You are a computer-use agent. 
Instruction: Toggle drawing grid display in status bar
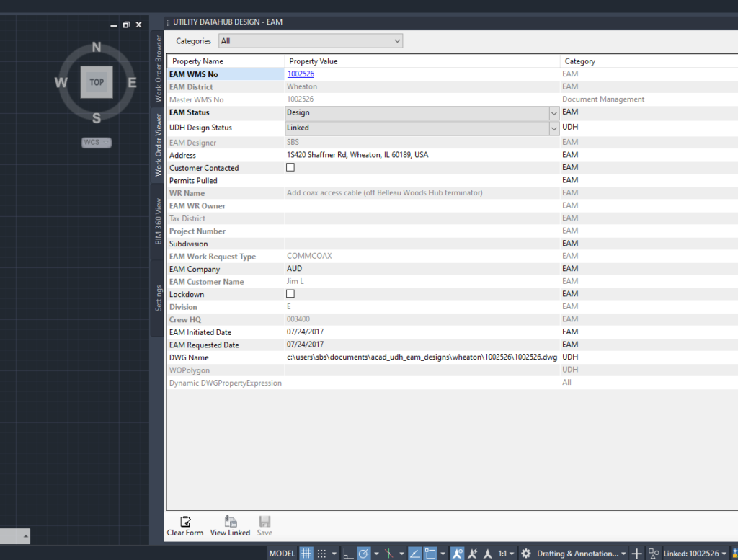coord(306,554)
